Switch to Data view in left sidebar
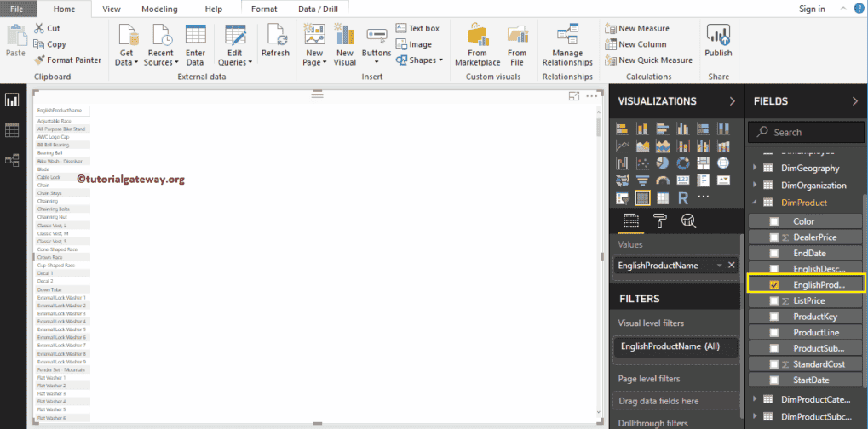The height and width of the screenshot is (429, 868). pyautogui.click(x=12, y=130)
